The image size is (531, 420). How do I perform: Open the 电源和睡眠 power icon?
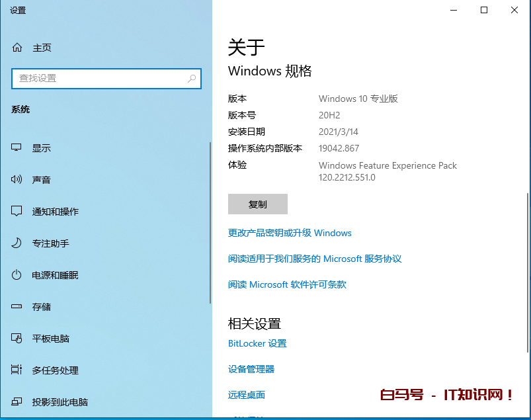(17, 275)
